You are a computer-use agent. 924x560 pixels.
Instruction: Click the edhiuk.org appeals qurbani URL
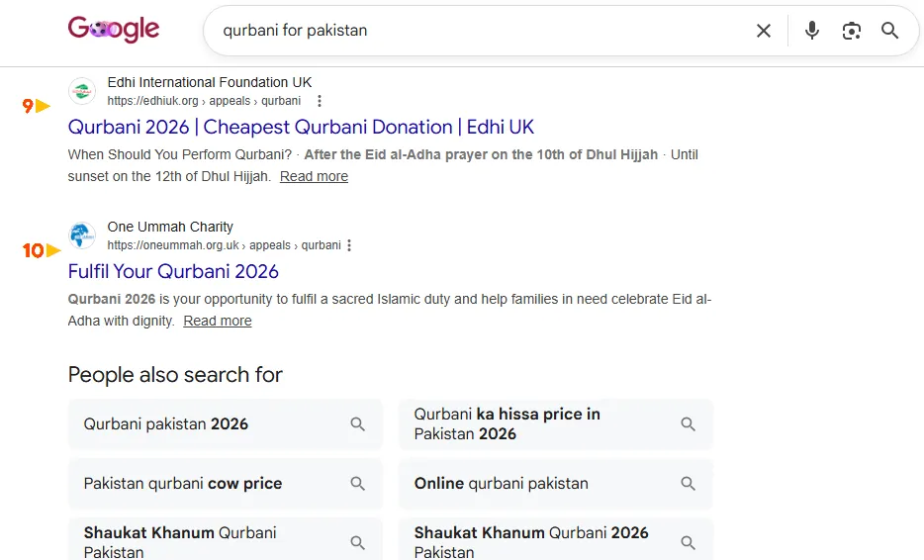point(204,101)
